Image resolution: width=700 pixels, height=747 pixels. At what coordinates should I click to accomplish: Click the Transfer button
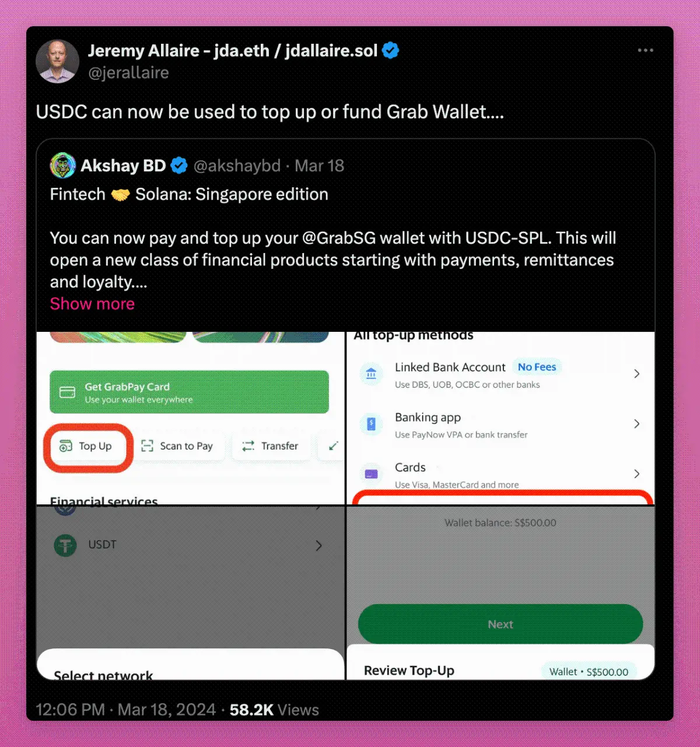point(271,446)
